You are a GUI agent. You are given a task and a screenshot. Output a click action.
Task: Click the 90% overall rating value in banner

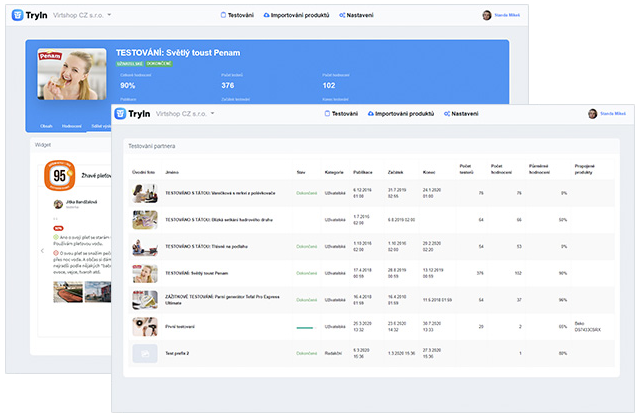coord(128,85)
